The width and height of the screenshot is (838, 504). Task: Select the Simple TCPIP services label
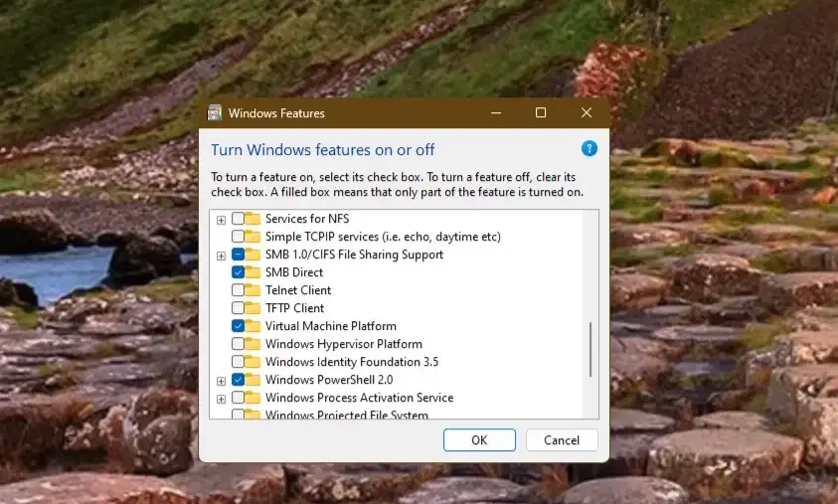pyautogui.click(x=383, y=237)
